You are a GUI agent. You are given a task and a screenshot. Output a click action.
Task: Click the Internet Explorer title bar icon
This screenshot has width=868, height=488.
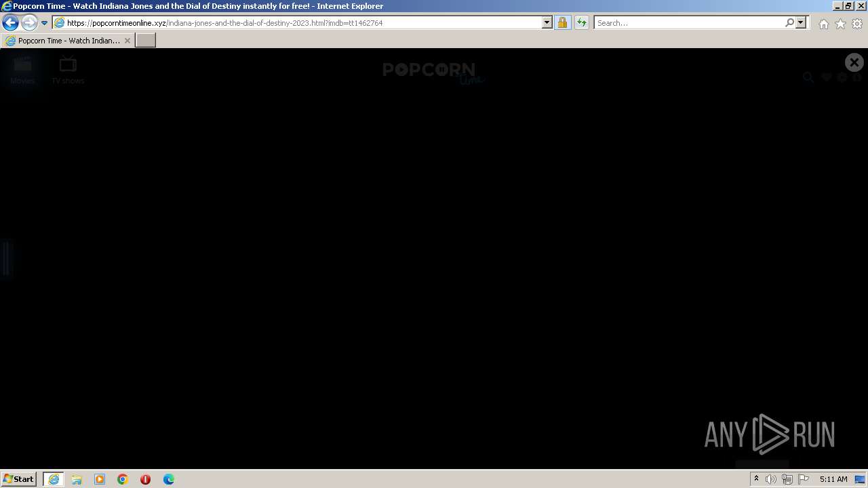click(7, 6)
